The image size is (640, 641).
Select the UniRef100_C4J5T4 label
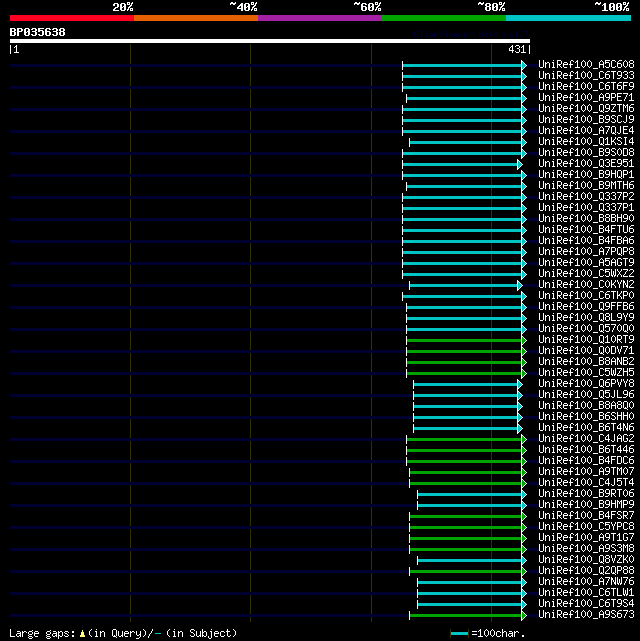pos(586,483)
